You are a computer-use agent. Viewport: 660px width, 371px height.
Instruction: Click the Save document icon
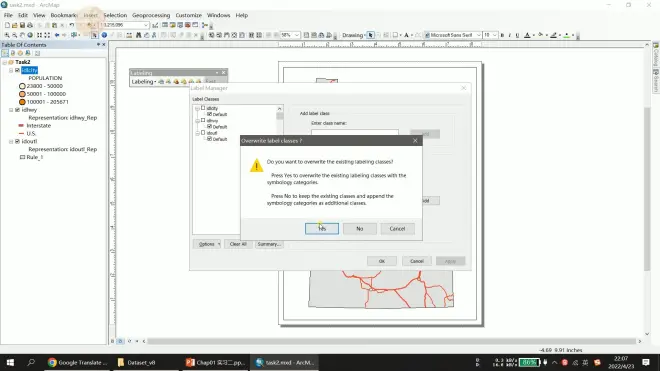pyautogui.click(x=22, y=25)
